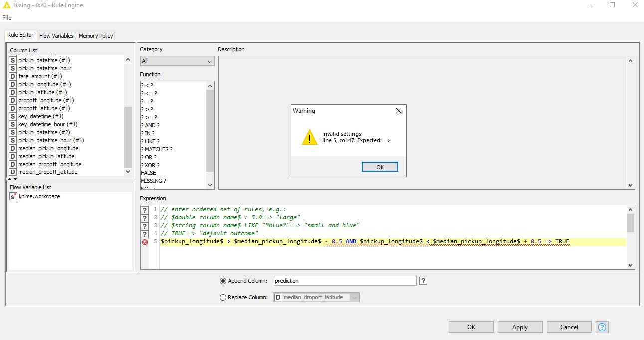
Task: Click the S type icon for key_datetime (#1)
Action: (13, 116)
